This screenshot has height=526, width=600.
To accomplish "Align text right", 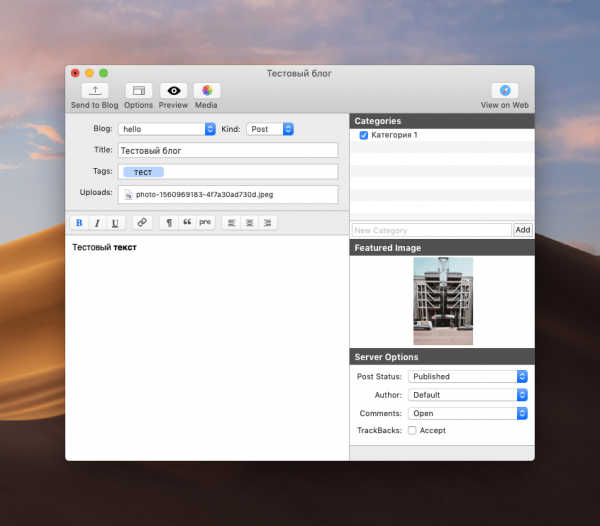I will [267, 223].
